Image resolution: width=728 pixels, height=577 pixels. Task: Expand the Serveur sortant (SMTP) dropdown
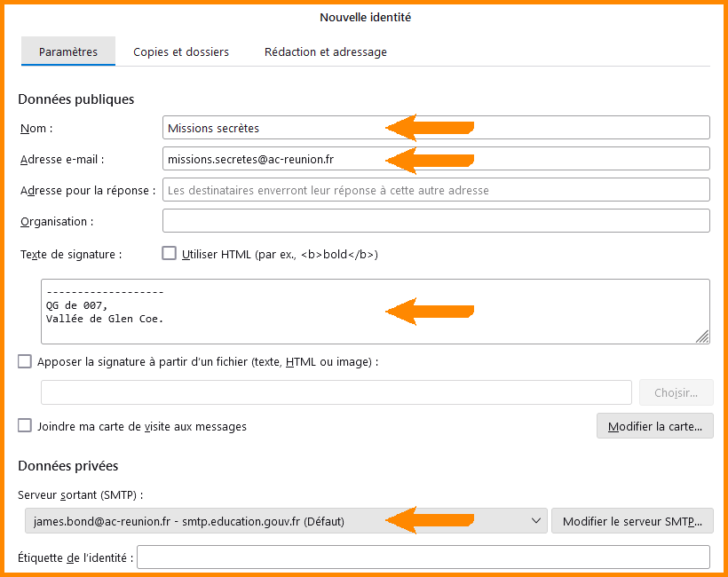(286, 521)
